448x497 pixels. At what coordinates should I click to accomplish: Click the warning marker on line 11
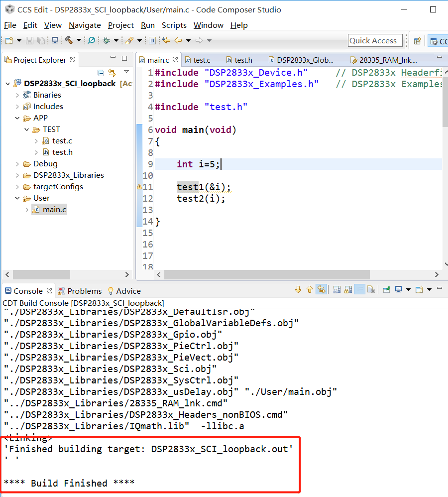pos(139,187)
